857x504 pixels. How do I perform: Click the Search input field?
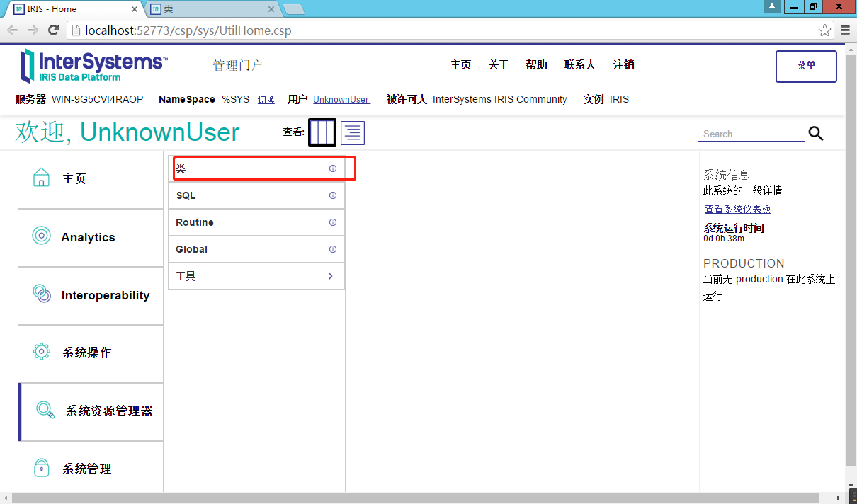point(751,134)
